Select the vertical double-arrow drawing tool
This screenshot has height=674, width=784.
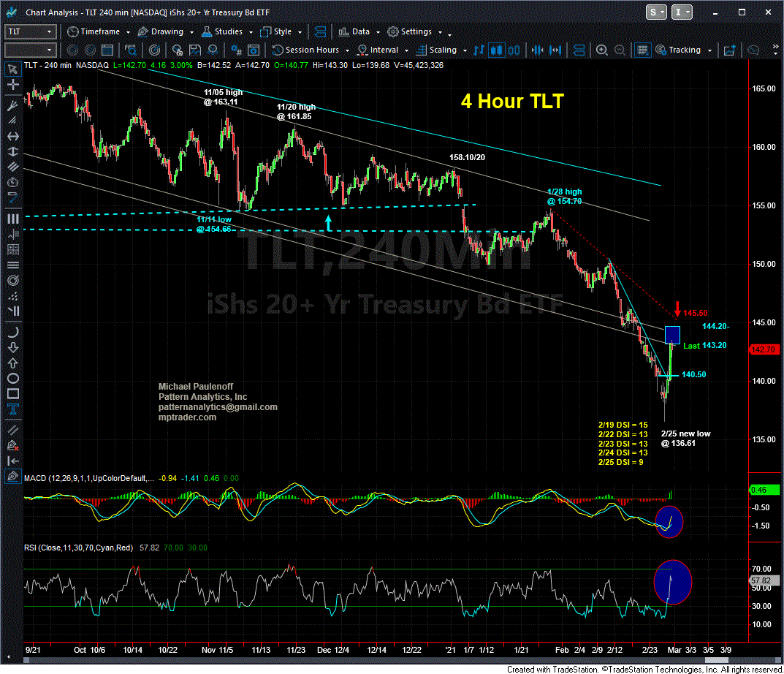click(13, 151)
